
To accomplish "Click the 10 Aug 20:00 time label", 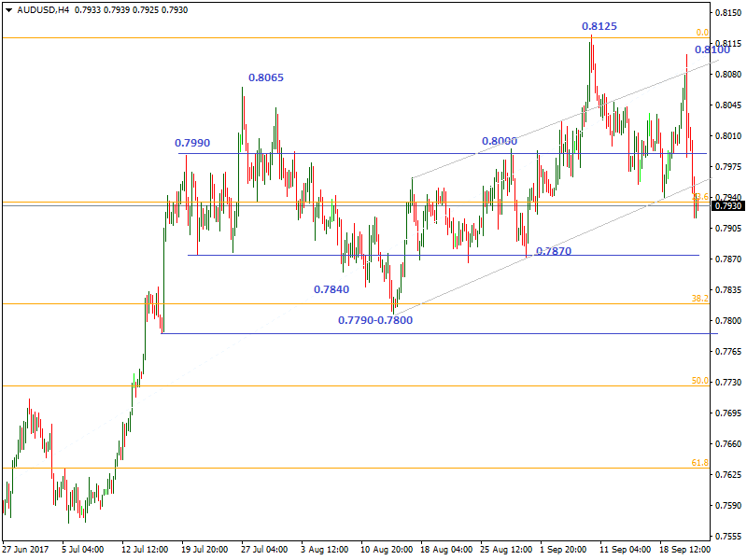I will point(386,550).
